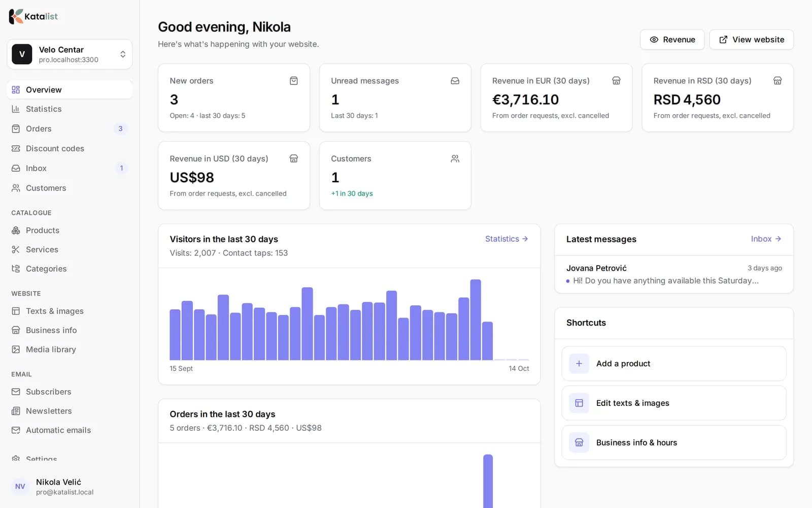Image resolution: width=812 pixels, height=508 pixels.
Task: Click the Automatic emails icon
Action: click(x=16, y=431)
